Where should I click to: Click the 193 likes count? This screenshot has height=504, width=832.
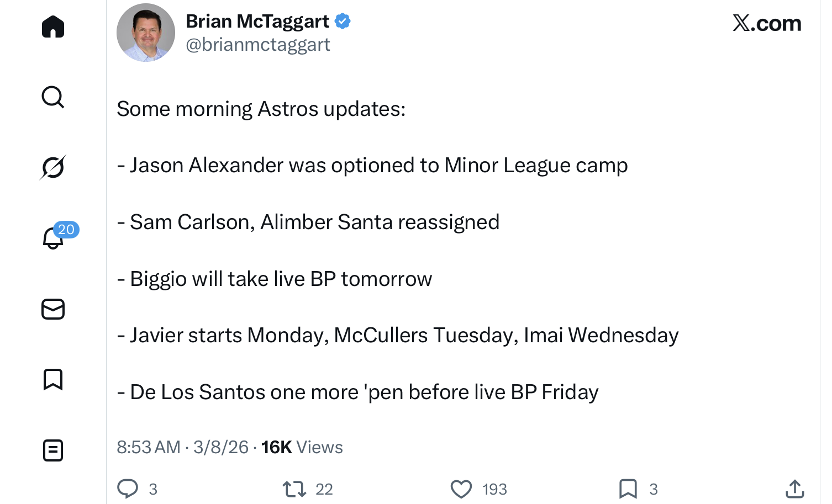494,489
